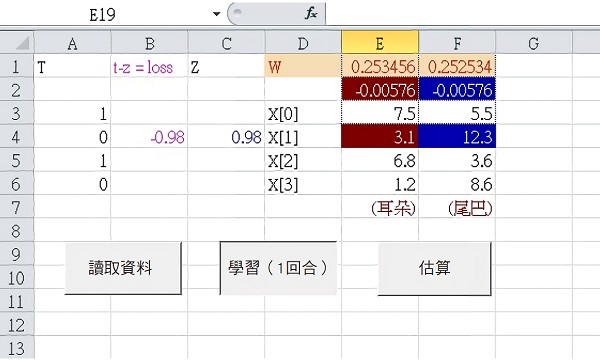
Task: Select row 2 header
Action: (x=17, y=90)
